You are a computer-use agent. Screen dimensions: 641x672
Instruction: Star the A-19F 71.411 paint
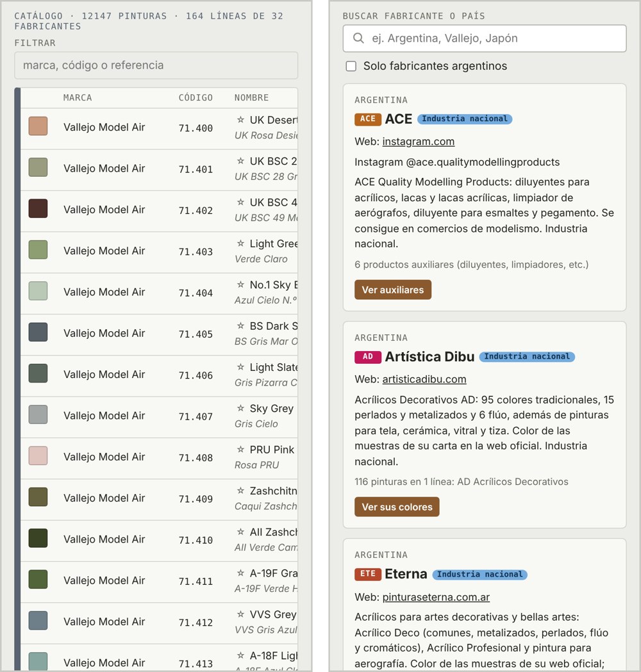(240, 573)
